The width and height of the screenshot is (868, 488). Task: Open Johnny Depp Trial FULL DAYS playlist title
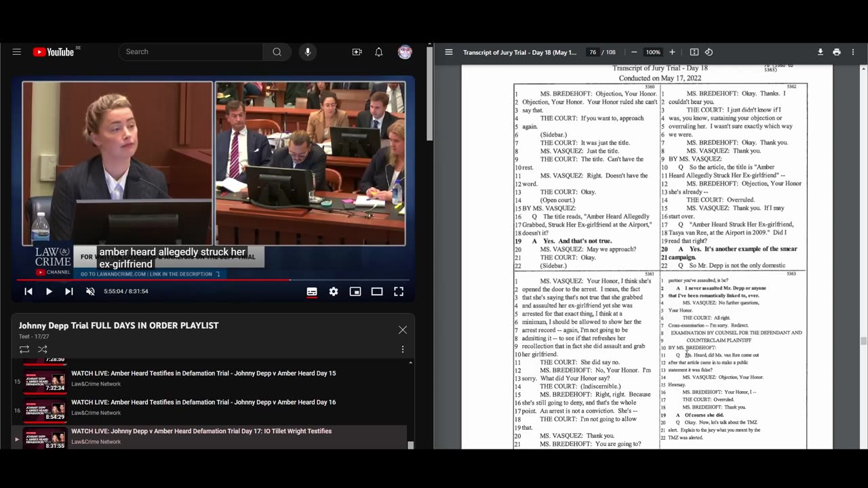(x=119, y=326)
